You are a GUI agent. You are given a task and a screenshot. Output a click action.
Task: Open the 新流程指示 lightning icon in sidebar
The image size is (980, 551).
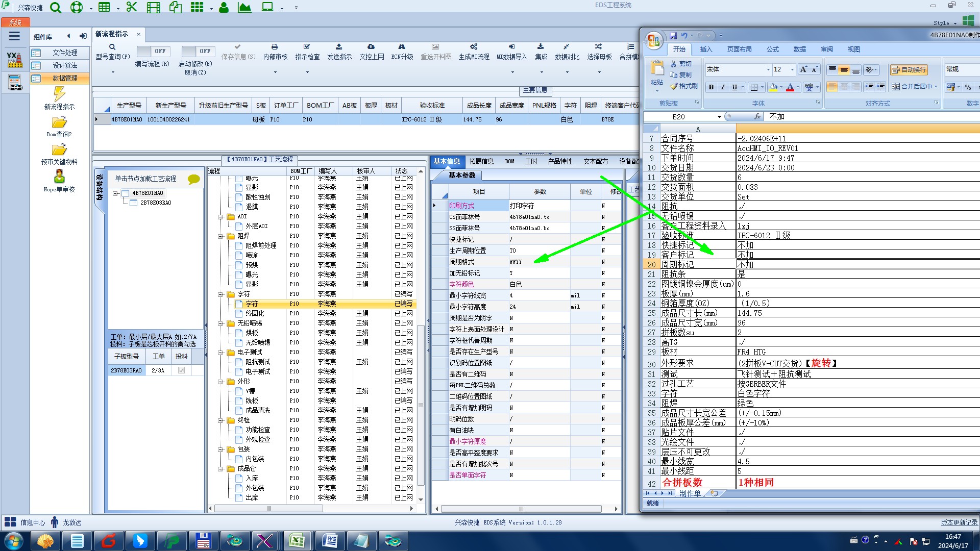pos(59,94)
